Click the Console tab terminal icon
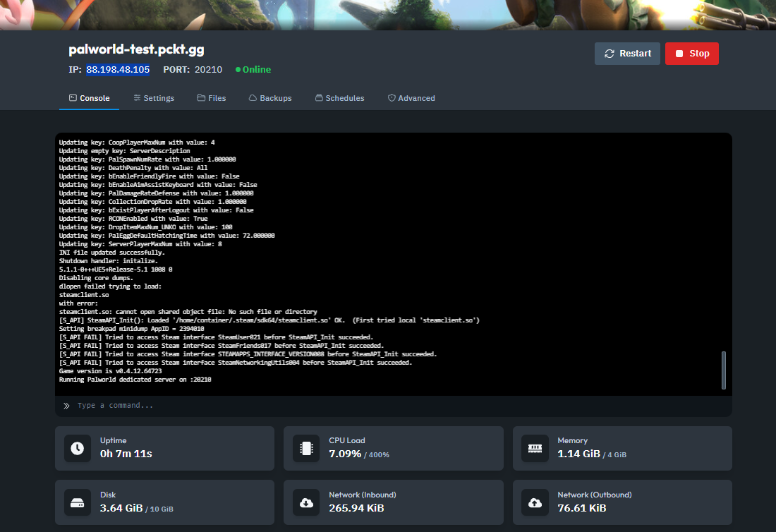The height and width of the screenshot is (532, 776). point(73,97)
